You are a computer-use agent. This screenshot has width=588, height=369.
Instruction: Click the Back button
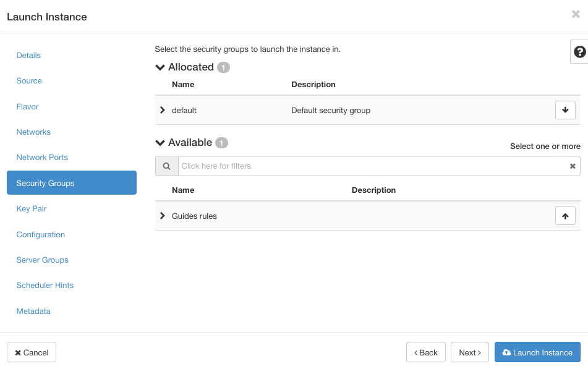425,352
